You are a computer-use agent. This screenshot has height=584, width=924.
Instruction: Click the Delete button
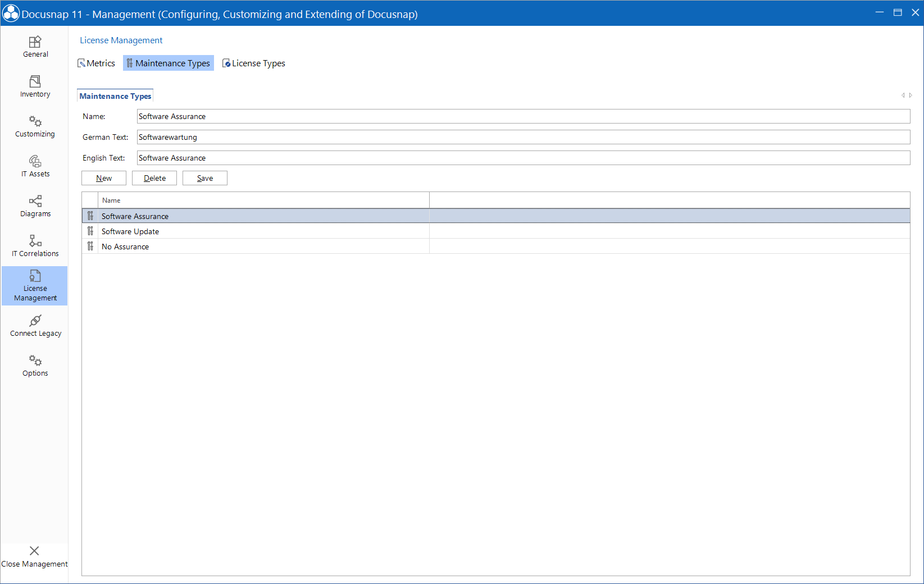[x=154, y=177]
